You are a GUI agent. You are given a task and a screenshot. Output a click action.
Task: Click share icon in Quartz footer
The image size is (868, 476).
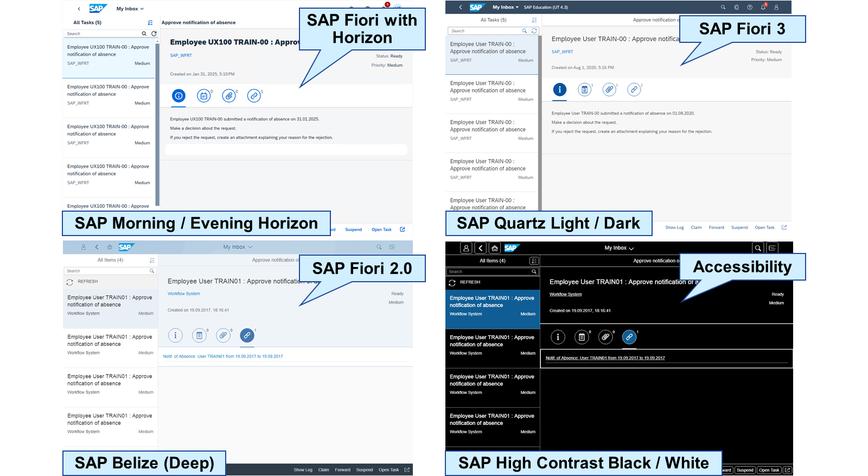pos(784,227)
